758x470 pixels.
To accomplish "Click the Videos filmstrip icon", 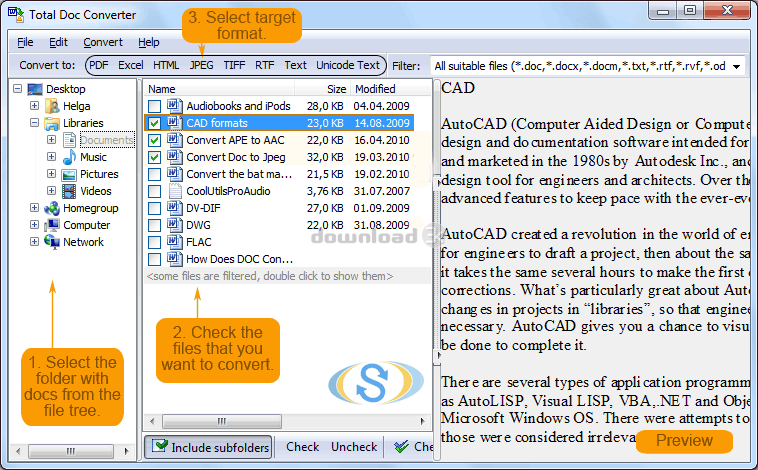I will click(69, 191).
